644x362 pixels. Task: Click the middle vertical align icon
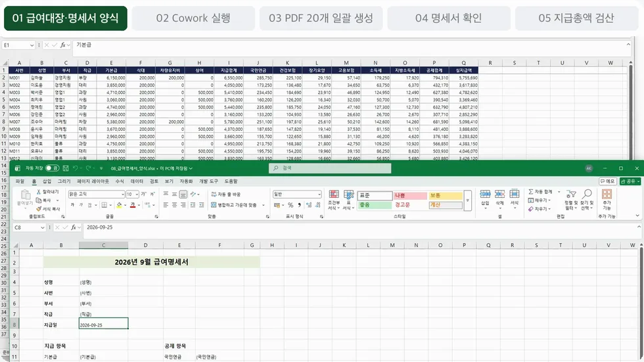click(x=175, y=194)
